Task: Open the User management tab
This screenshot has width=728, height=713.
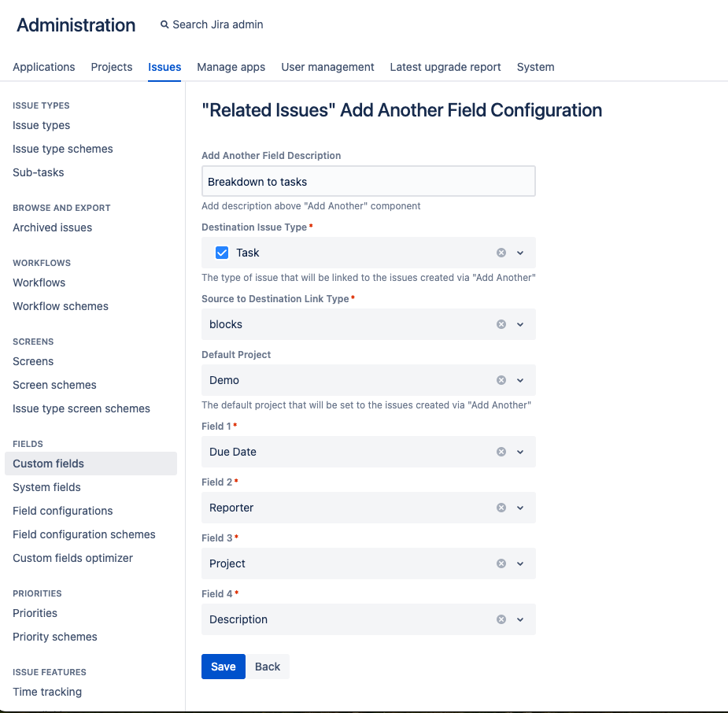Action: click(327, 67)
